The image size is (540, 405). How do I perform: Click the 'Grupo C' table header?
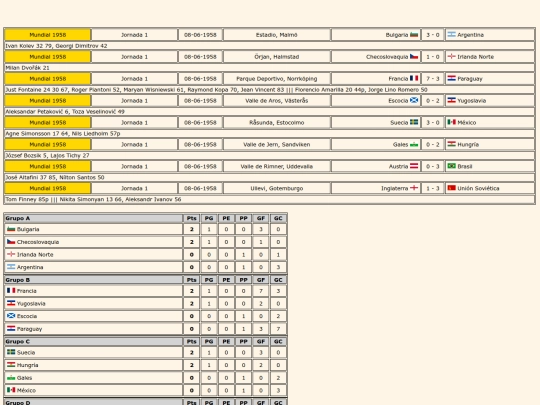[x=93, y=341]
